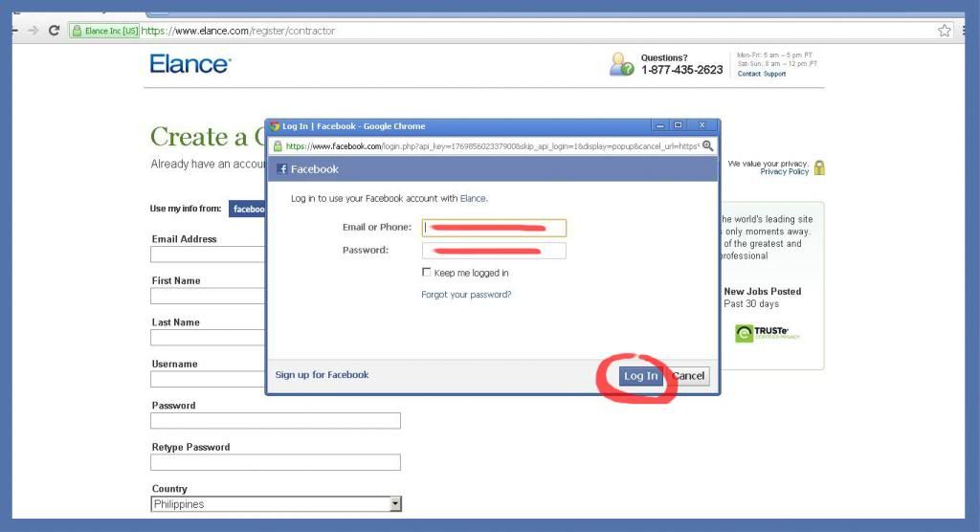Click the Log In button
The image size is (980, 532).
[x=640, y=376]
